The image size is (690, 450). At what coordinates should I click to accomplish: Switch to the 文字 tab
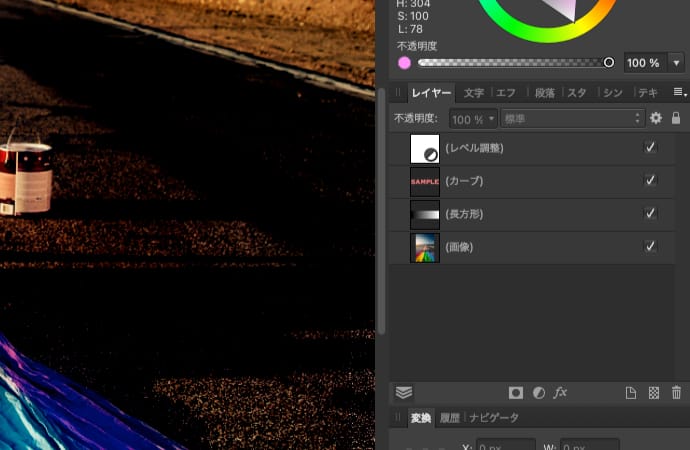(x=474, y=93)
